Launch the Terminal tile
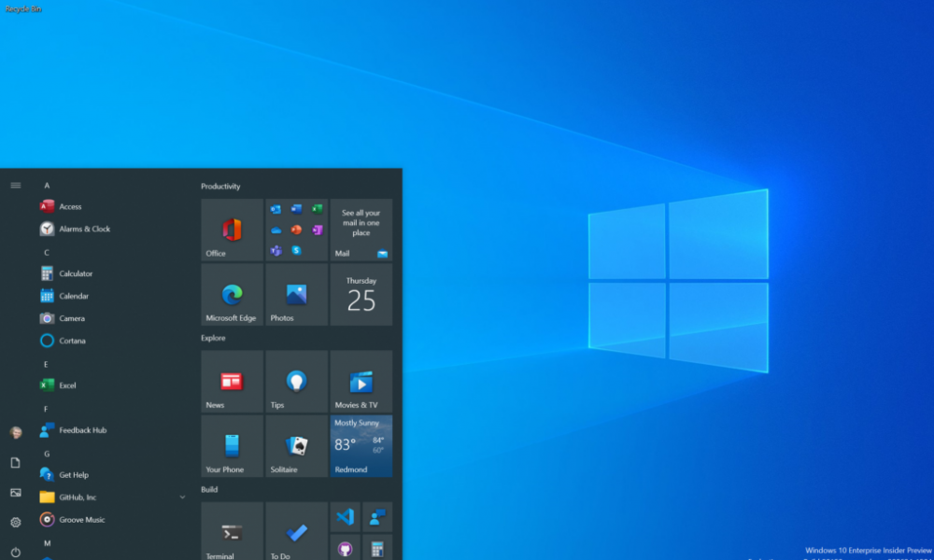Image resolution: width=934 pixels, height=560 pixels. 232,531
